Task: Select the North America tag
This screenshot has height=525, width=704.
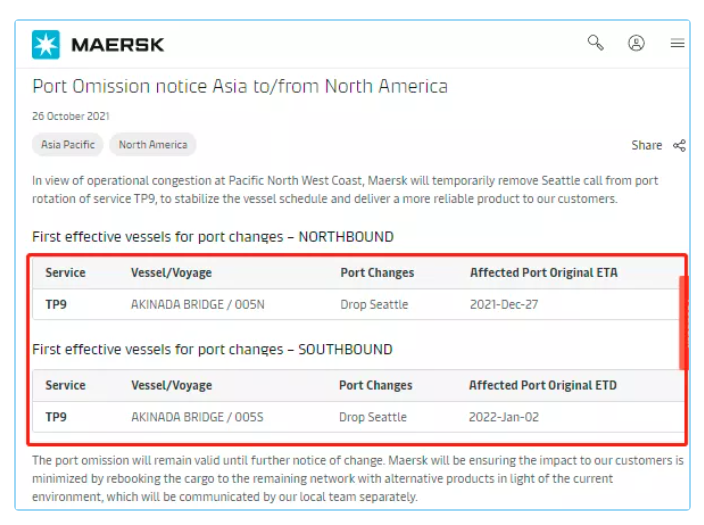Action: point(153,145)
